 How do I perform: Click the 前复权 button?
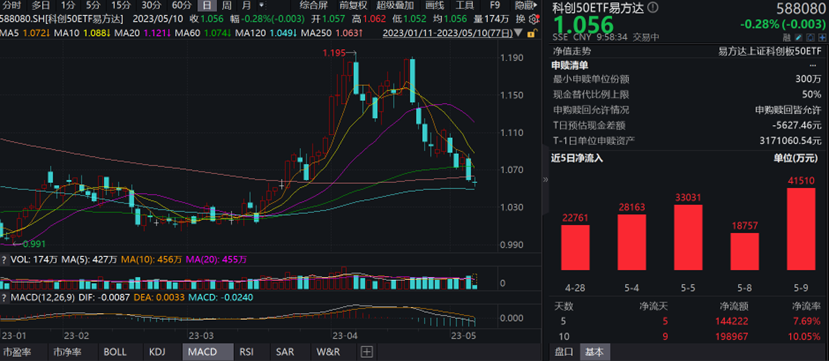(x=354, y=6)
